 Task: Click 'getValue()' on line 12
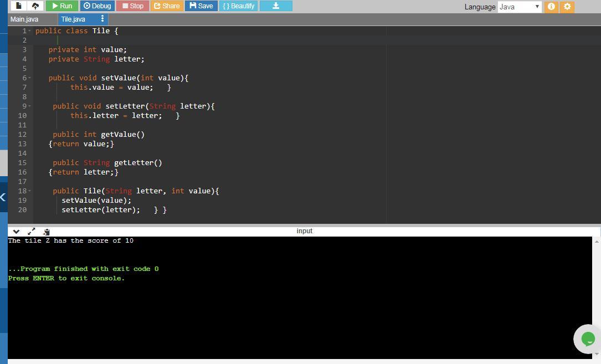tap(122, 135)
